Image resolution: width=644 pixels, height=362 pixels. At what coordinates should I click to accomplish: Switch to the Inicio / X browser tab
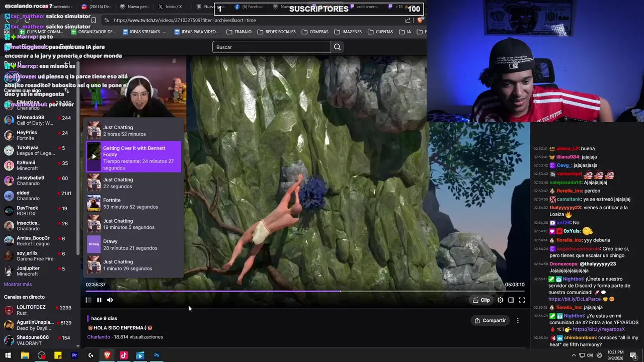170,7
